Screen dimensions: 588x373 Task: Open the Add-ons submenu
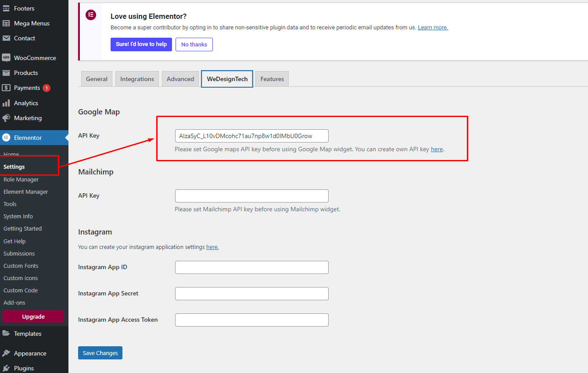(x=14, y=302)
